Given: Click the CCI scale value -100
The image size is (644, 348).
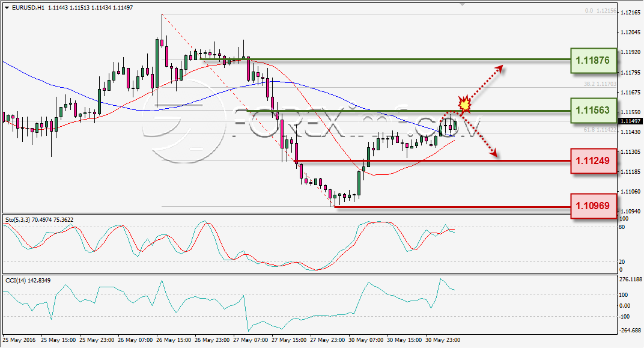Looking at the screenshot, I should coord(624,316).
